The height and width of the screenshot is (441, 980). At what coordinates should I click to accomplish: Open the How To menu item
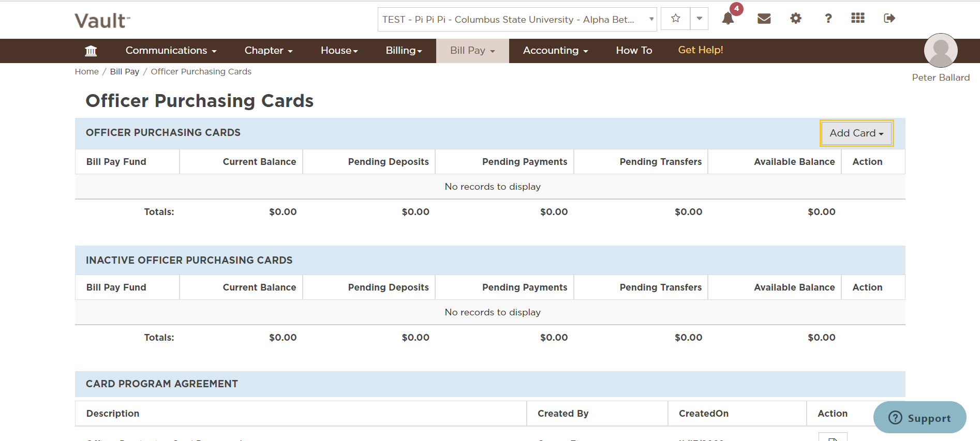tap(634, 51)
